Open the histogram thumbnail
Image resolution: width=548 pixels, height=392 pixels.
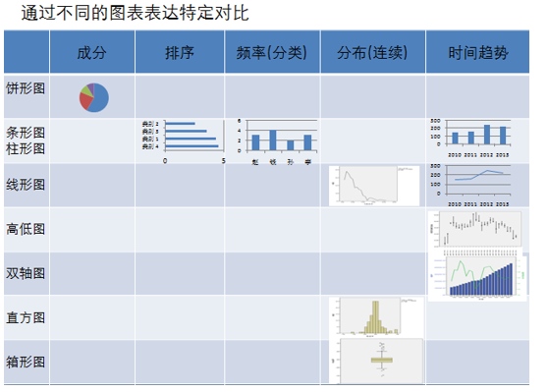(376, 317)
